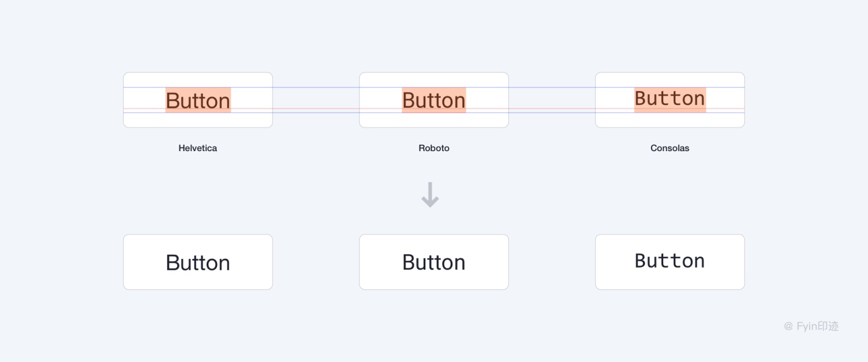Click the letter B in the highlighted Consolas Button
Image resolution: width=868 pixels, height=362 pixels.
pos(640,98)
